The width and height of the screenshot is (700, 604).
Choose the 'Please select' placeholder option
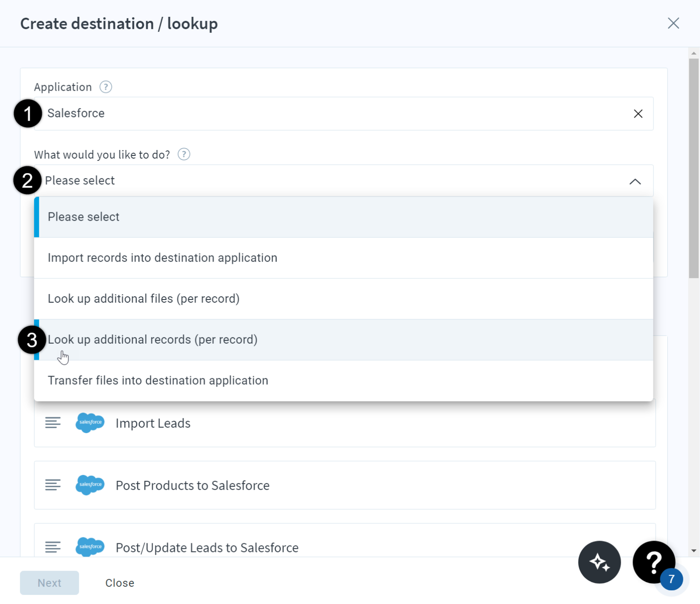coord(83,217)
